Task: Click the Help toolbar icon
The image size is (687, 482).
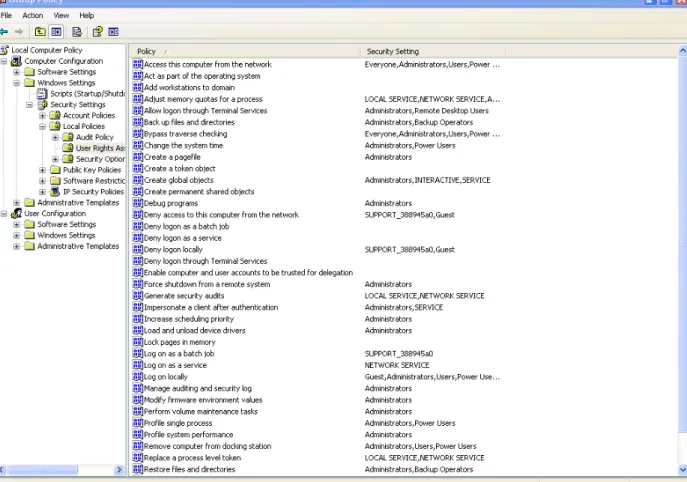Action: click(97, 32)
